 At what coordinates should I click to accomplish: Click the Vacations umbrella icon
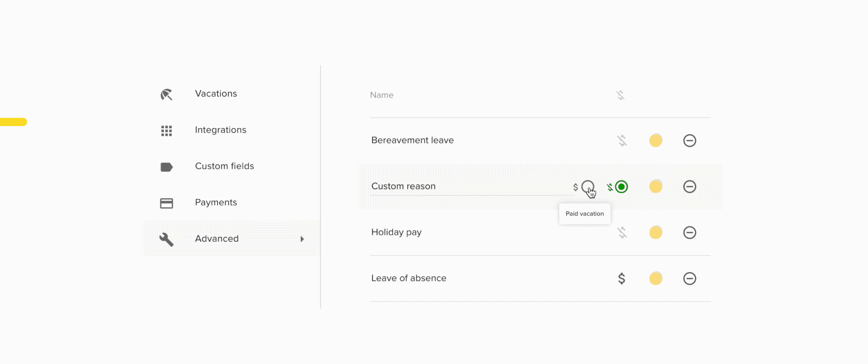tap(166, 94)
